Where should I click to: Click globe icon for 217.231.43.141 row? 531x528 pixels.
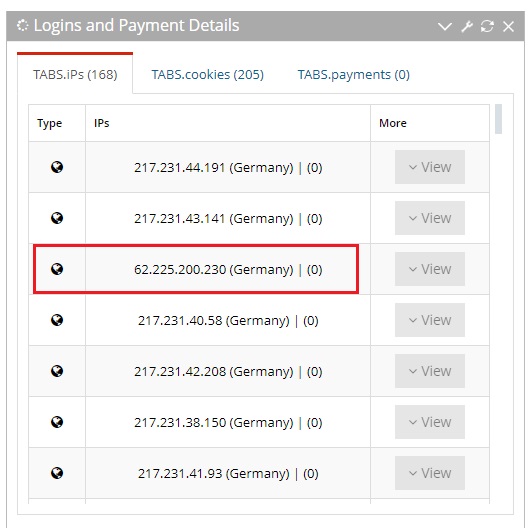click(x=57, y=218)
